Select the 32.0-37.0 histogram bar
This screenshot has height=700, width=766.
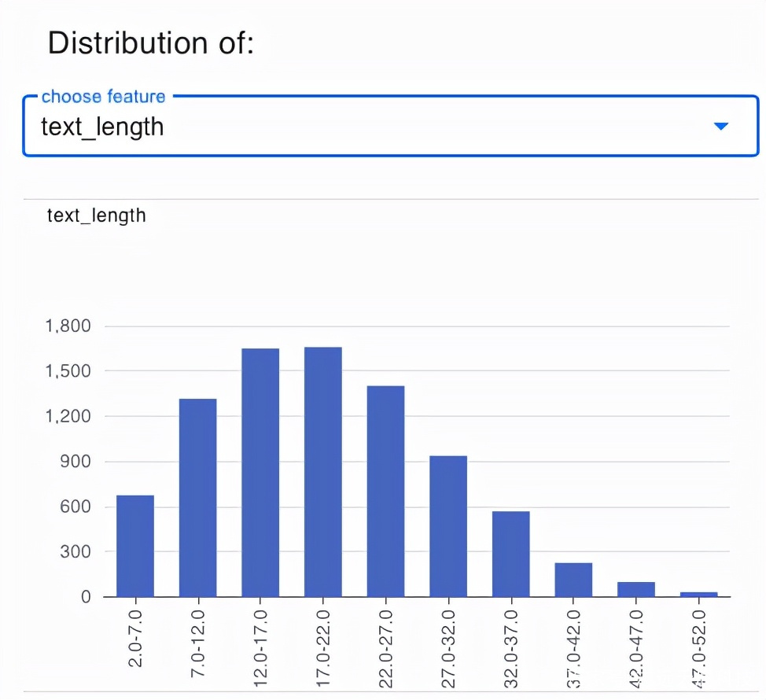(511, 554)
